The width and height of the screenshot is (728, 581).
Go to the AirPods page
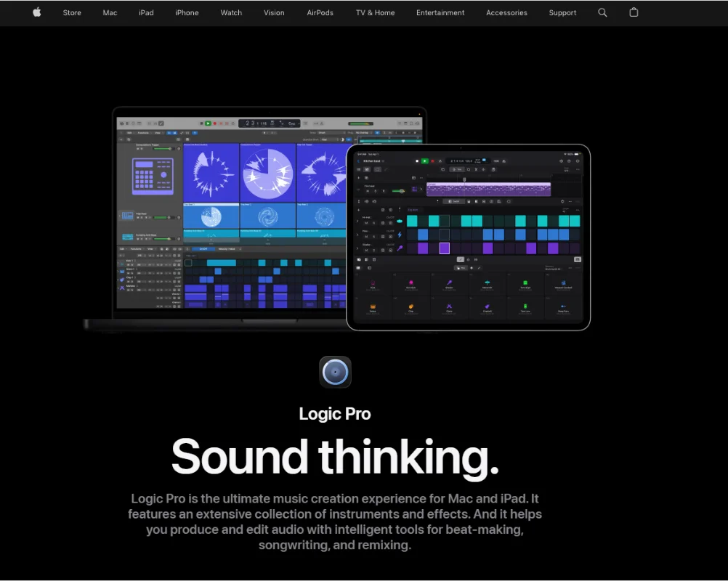[x=320, y=13]
